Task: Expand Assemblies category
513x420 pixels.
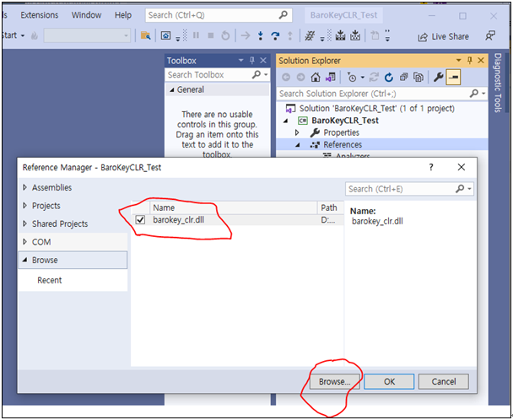Action: click(x=24, y=187)
